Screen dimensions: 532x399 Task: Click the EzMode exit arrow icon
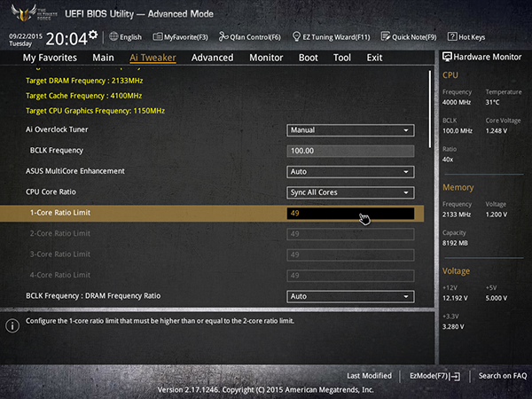coord(456,376)
